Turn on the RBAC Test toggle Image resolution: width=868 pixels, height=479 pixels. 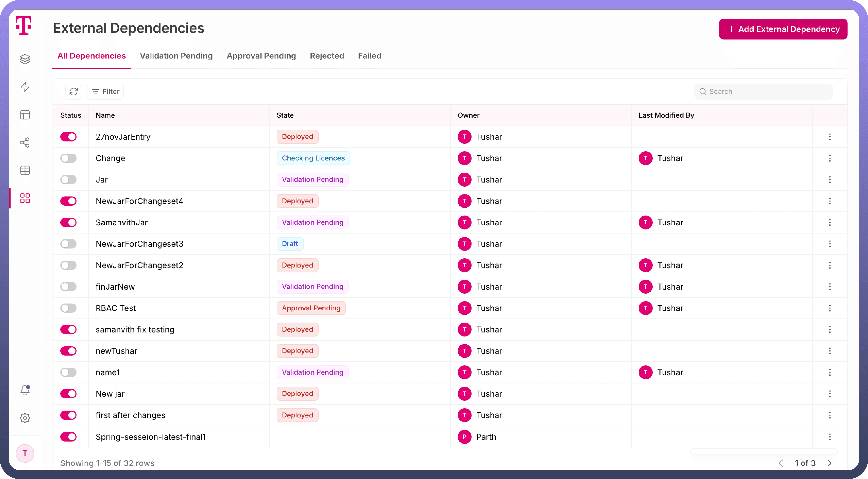coord(68,308)
